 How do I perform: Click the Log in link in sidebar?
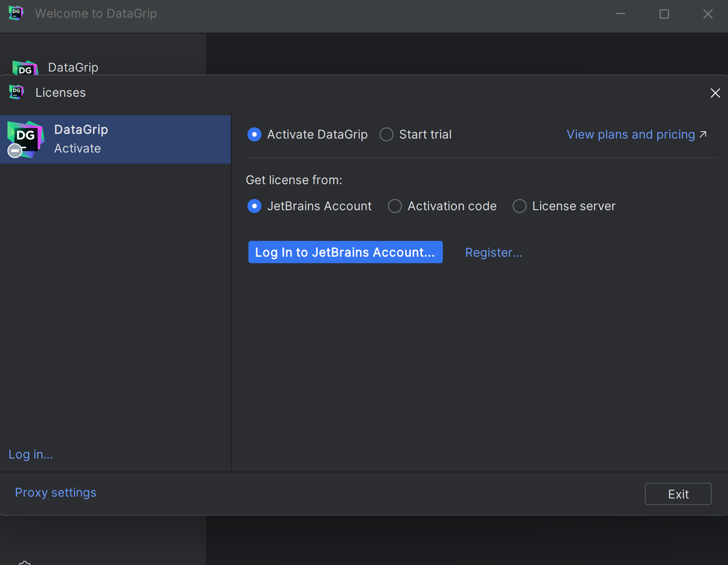pos(31,454)
